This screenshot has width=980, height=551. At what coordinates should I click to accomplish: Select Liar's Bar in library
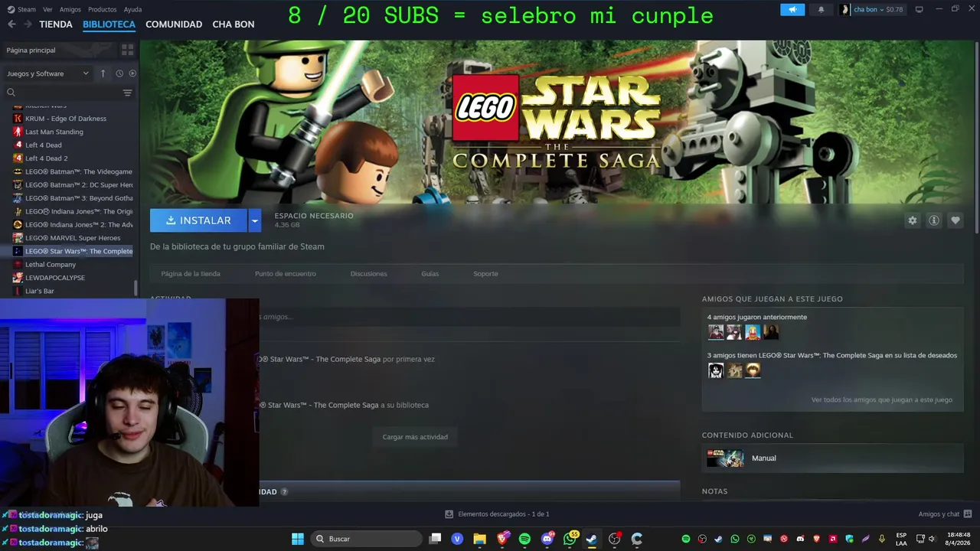pos(39,291)
